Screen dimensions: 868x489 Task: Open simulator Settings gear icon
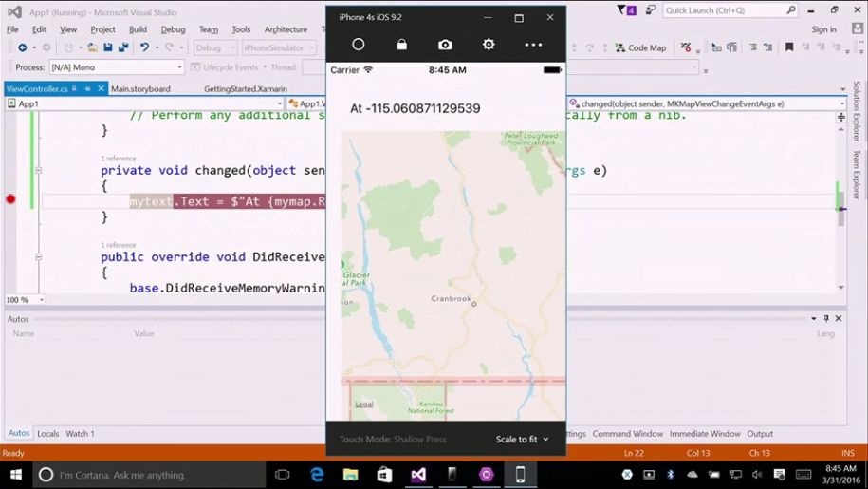pyautogui.click(x=489, y=45)
